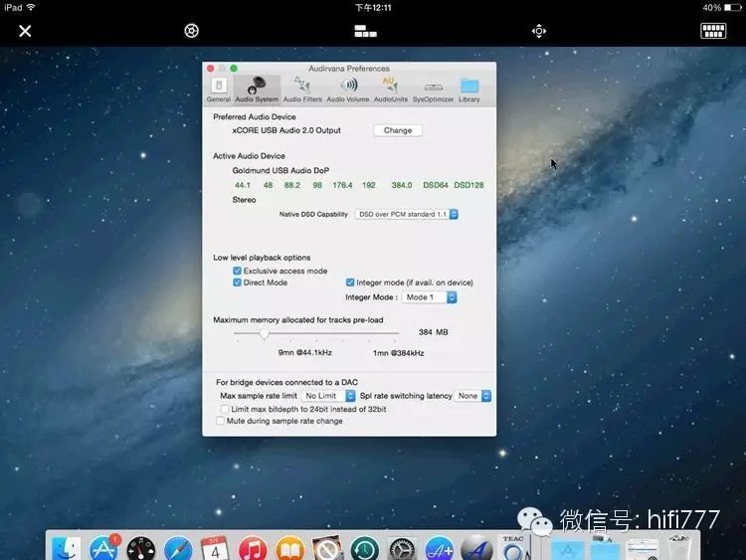Select the Audio System tab

click(257, 90)
